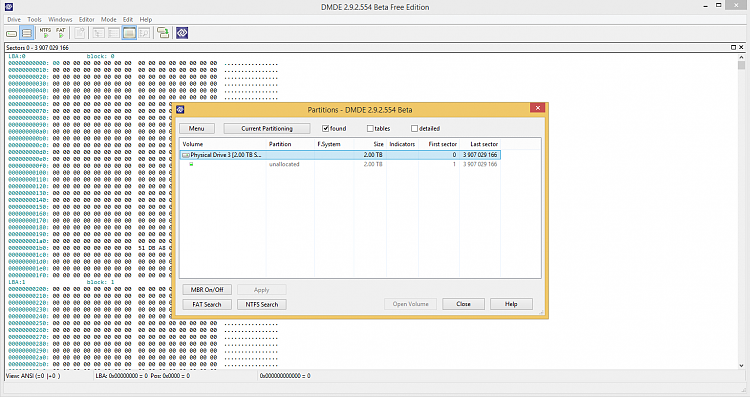Screen dimensions: 750x397
Task: Click the F.System column header
Action: tap(334, 144)
